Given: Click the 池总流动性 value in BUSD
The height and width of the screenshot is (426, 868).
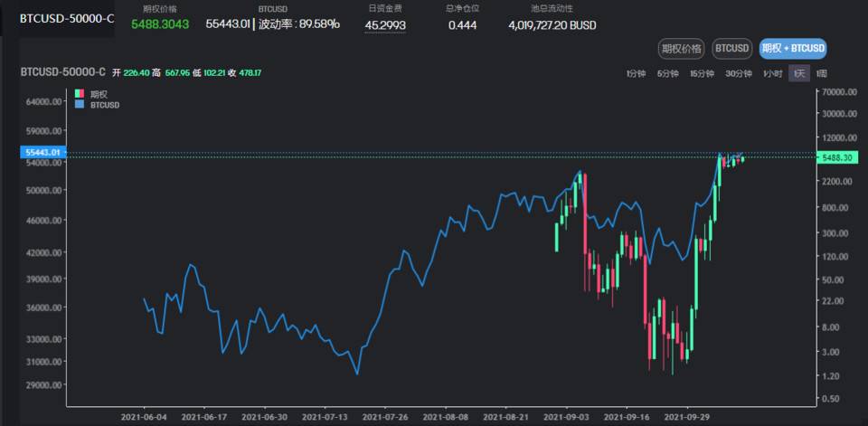Looking at the screenshot, I should tap(552, 24).
